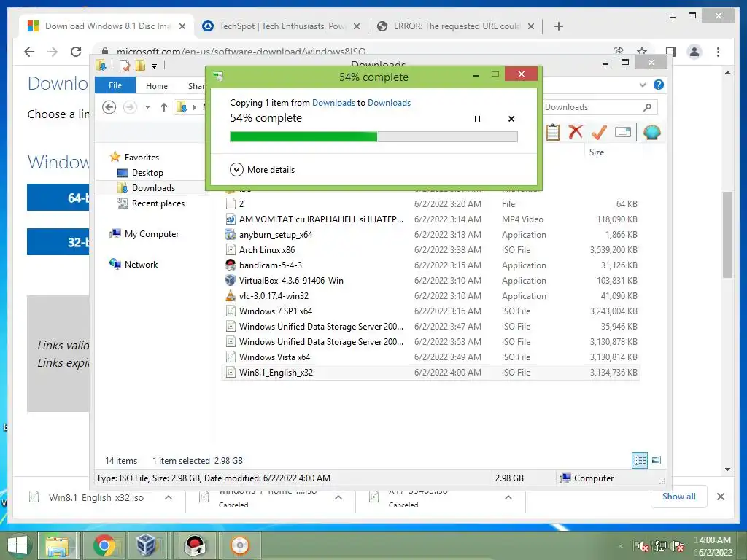Click the muted volume tray icon
The height and width of the screenshot is (560, 747).
[x=640, y=546]
